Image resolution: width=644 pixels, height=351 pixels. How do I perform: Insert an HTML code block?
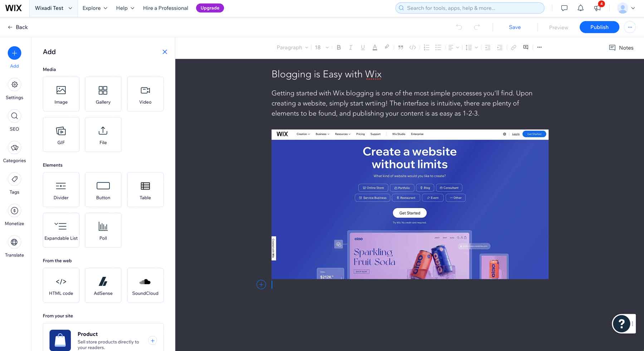(61, 285)
